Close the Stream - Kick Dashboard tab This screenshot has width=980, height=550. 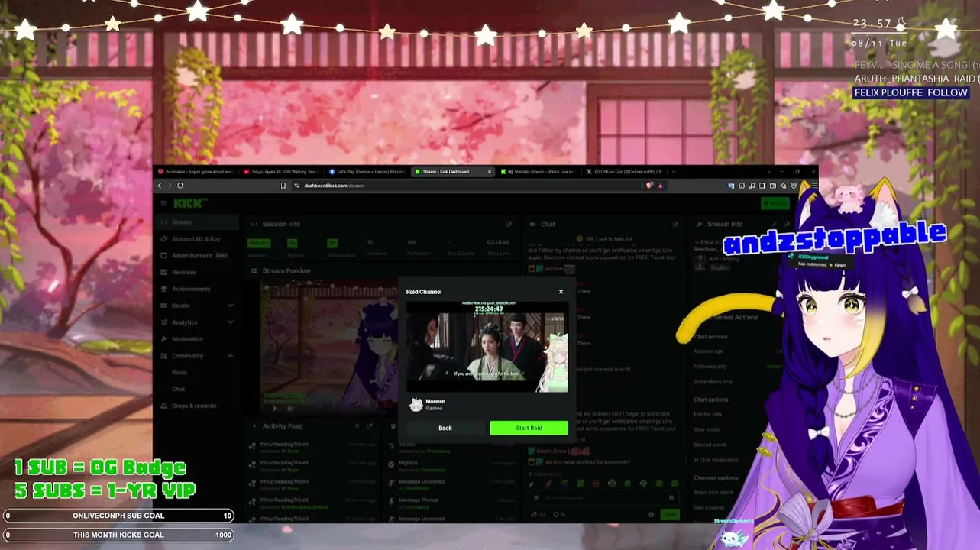point(489,172)
